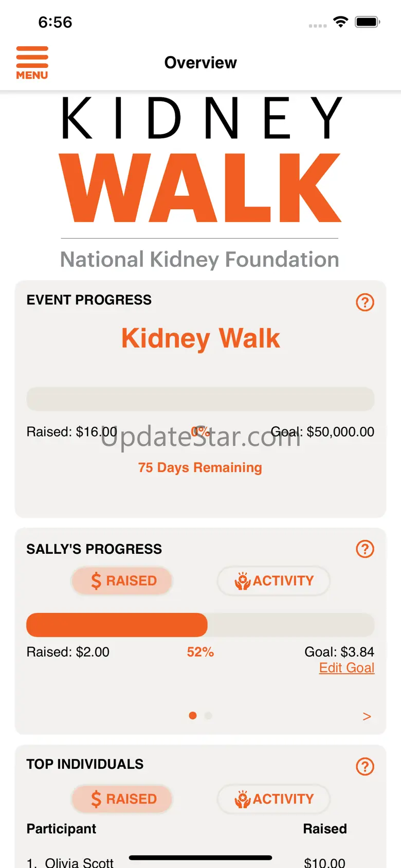Viewport: 401px width, 868px height.
Task: Open Event Progress help question mark
Action: tap(365, 302)
